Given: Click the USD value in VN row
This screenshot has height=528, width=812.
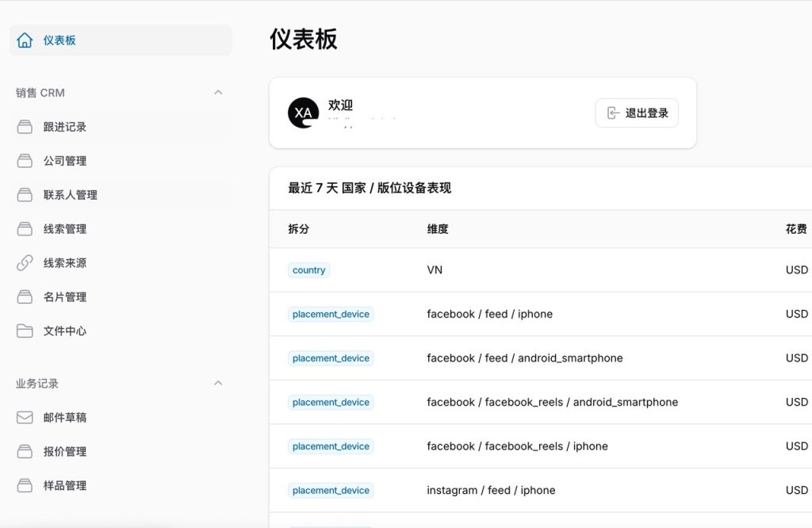Looking at the screenshot, I should click(796, 270).
